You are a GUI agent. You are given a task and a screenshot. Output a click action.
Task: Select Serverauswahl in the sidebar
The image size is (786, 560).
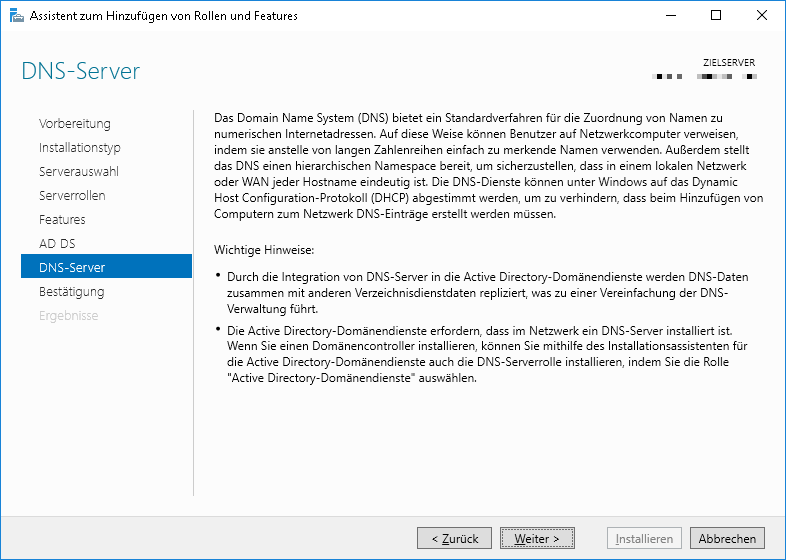tap(79, 172)
